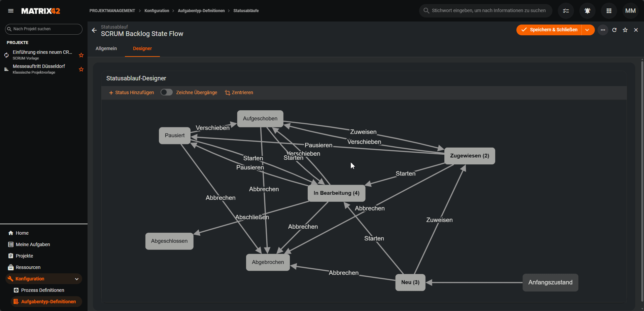This screenshot has width=644, height=311.
Task: Click the notifications bell icon
Action: (587, 11)
